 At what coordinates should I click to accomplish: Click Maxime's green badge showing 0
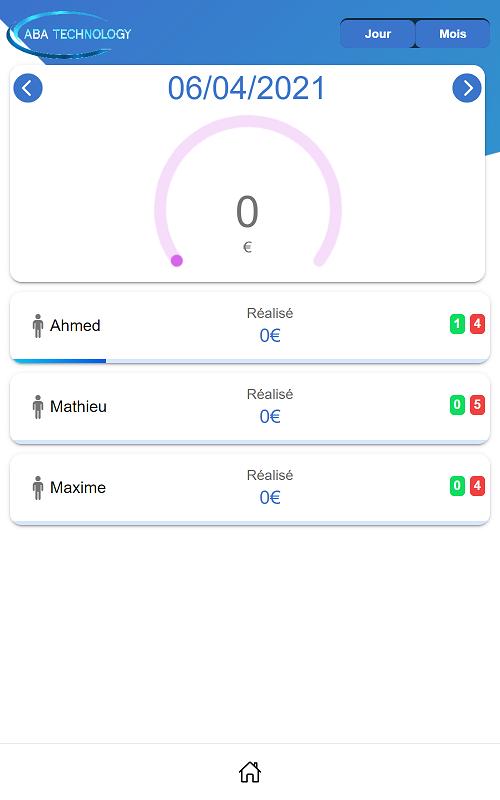click(457, 486)
